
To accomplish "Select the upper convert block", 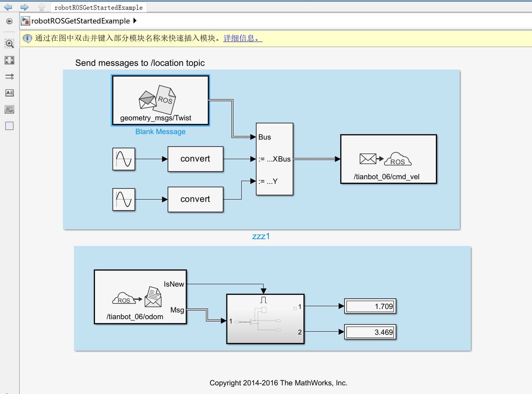I will tap(195, 159).
